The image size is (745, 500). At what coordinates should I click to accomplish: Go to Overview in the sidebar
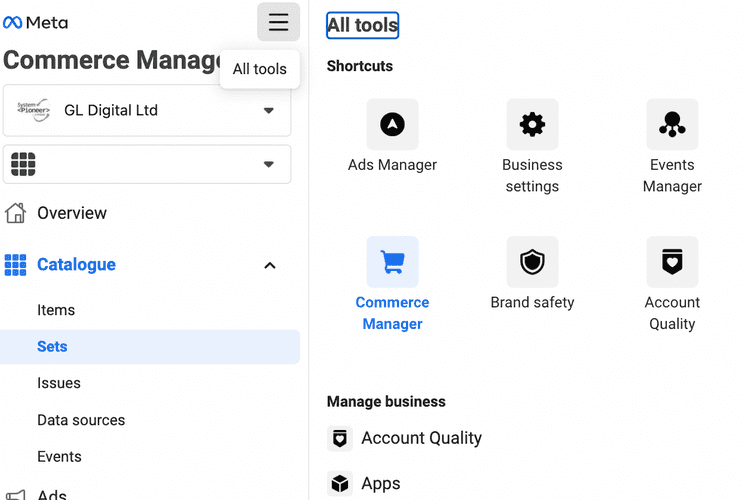[72, 213]
